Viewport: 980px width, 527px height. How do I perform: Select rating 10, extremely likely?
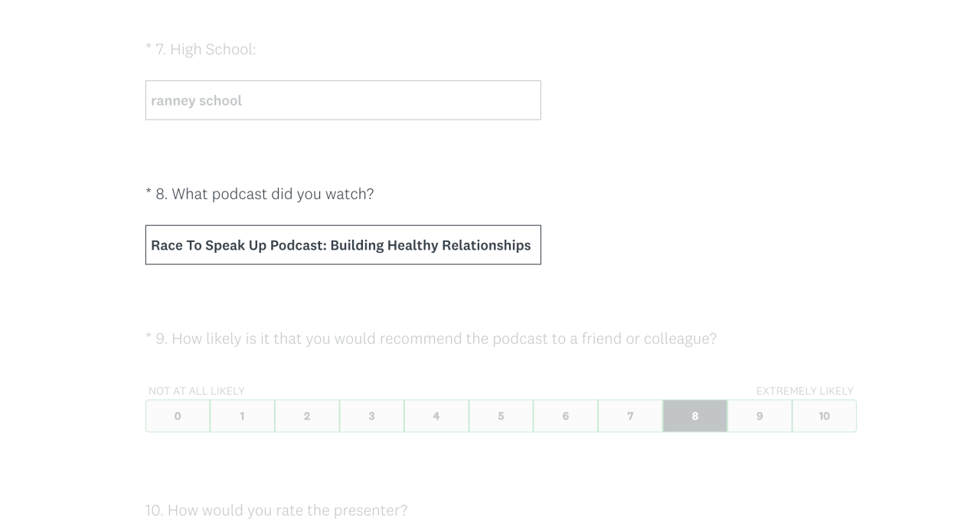pos(824,416)
